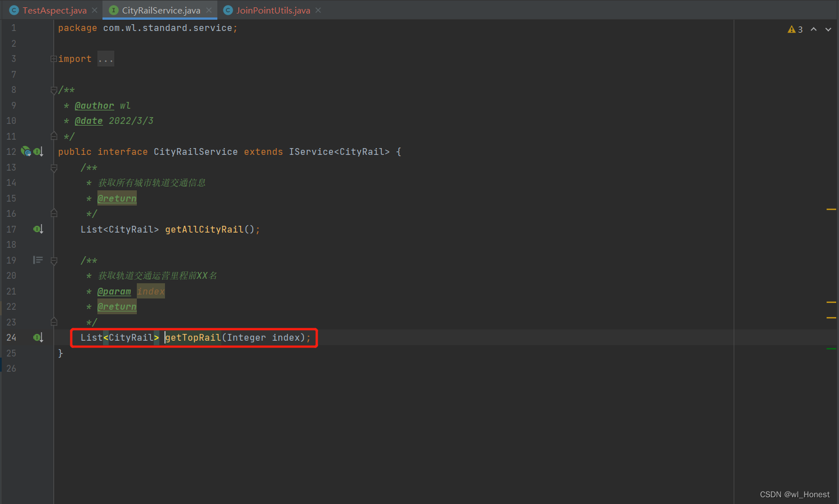The height and width of the screenshot is (504, 839).
Task: Click the Chinese comment text on line 14
Action: [x=152, y=182]
